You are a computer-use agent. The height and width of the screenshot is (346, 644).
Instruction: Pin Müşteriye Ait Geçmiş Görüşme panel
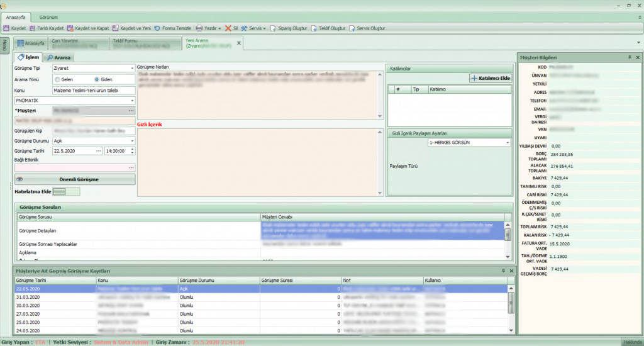(x=504, y=271)
